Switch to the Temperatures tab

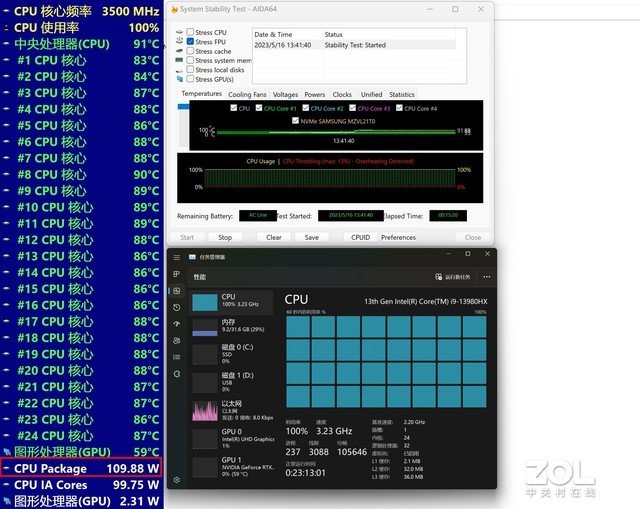click(202, 93)
